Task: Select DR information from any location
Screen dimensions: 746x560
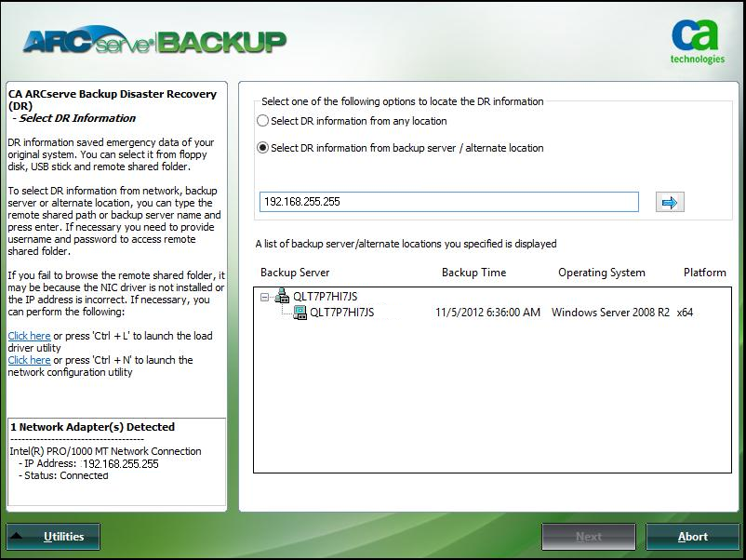Action: [262, 121]
